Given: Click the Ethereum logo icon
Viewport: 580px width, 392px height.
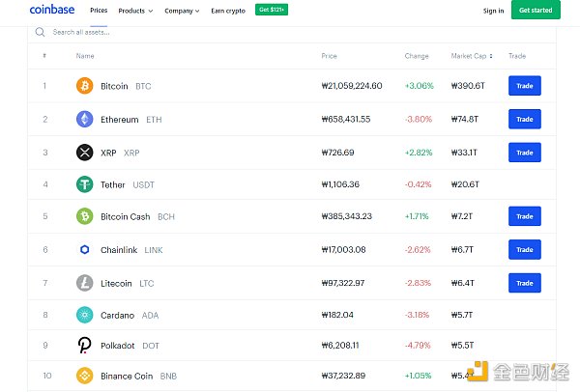Looking at the screenshot, I should pos(85,120).
